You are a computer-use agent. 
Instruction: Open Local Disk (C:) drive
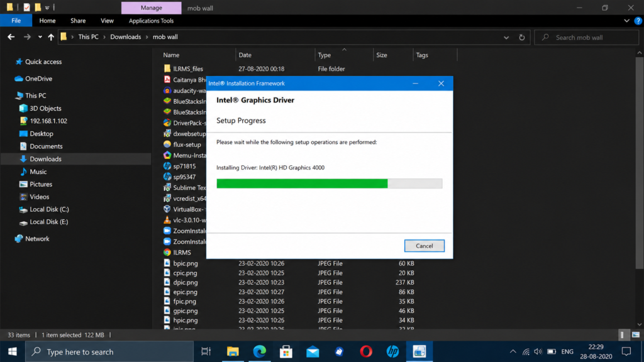pos(49,209)
